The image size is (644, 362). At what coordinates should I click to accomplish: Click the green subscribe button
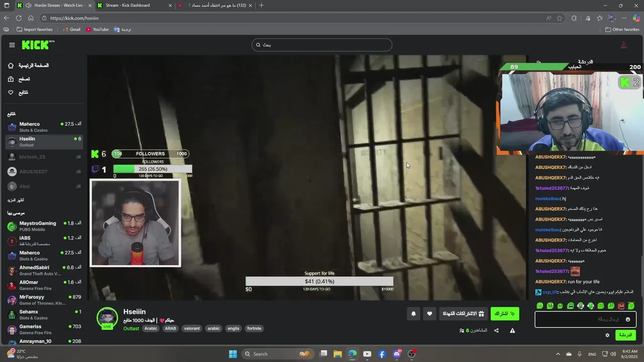tap(505, 314)
